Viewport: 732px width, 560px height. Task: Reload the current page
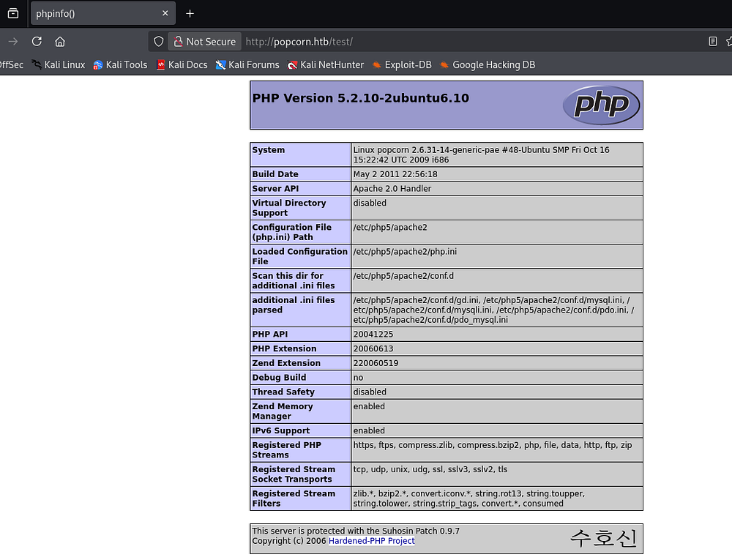coord(37,42)
